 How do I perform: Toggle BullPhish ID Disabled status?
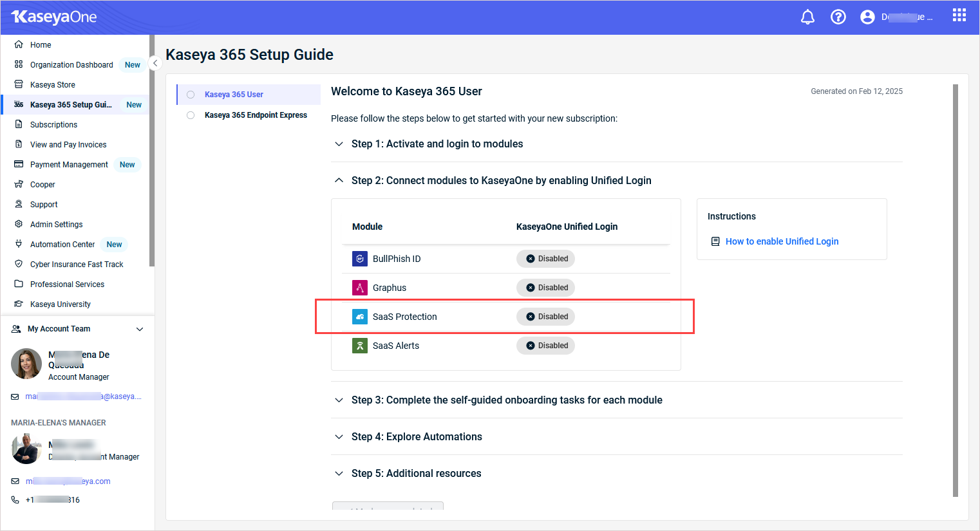545,259
